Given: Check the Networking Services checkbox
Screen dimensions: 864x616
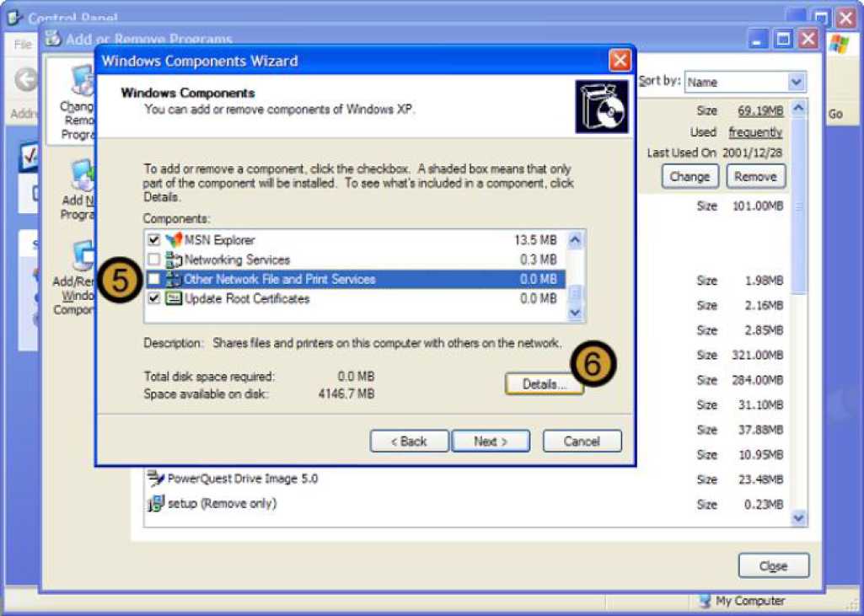Looking at the screenshot, I should (153, 260).
